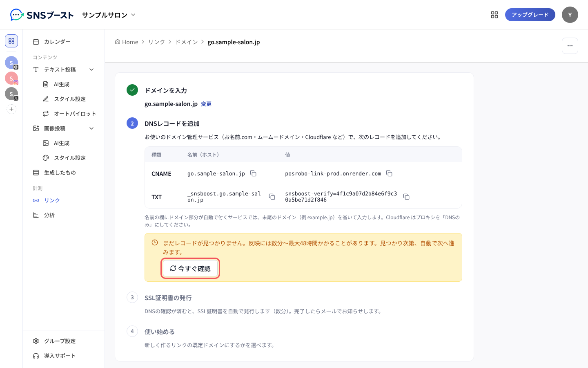Copy the CNAME host name go.sample-salon.jp
The image size is (588, 368).
point(253,173)
